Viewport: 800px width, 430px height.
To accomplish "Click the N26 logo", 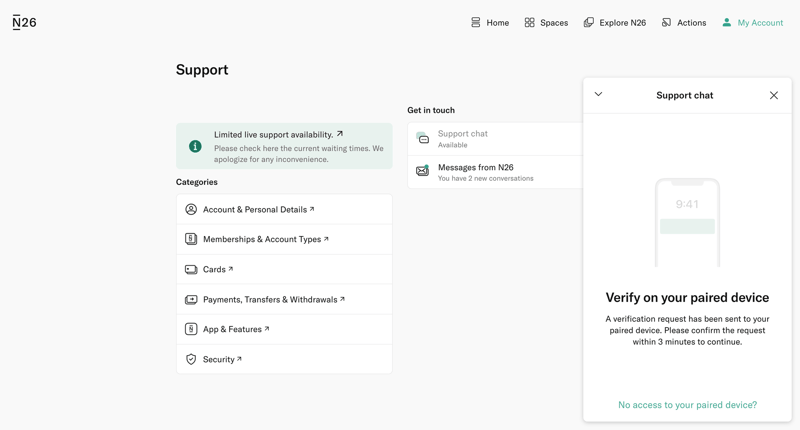I will point(24,22).
